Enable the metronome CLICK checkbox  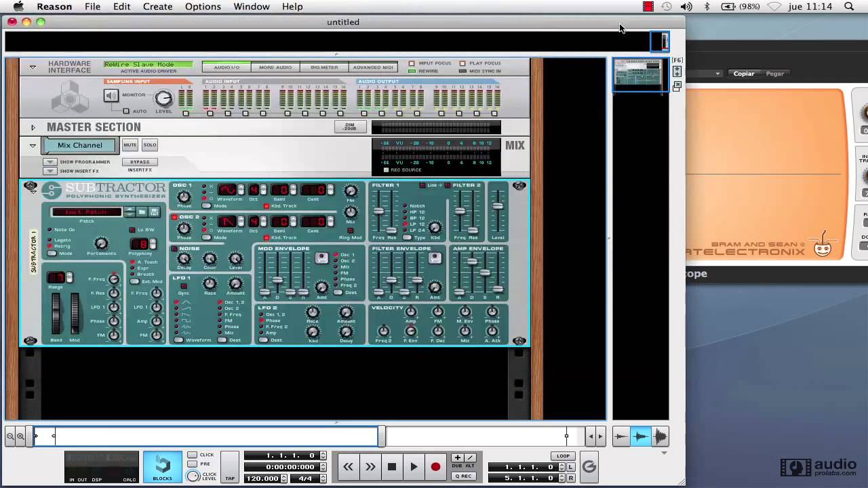[x=193, y=455]
